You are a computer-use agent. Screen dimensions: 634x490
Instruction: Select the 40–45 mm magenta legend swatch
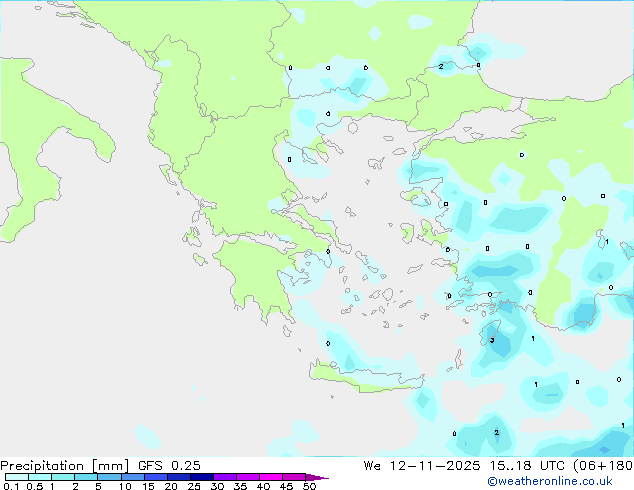(x=271, y=477)
